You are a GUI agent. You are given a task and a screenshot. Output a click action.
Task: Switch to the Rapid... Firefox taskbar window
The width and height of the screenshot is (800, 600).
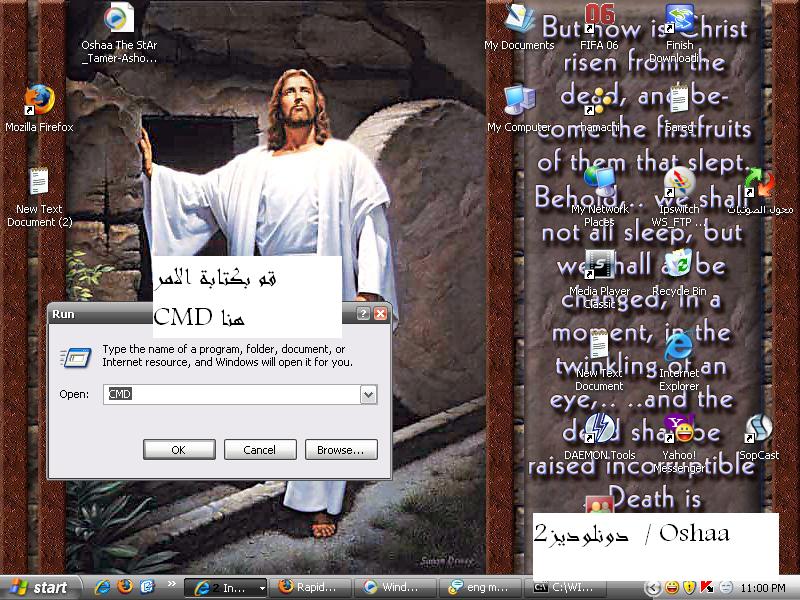(311, 588)
